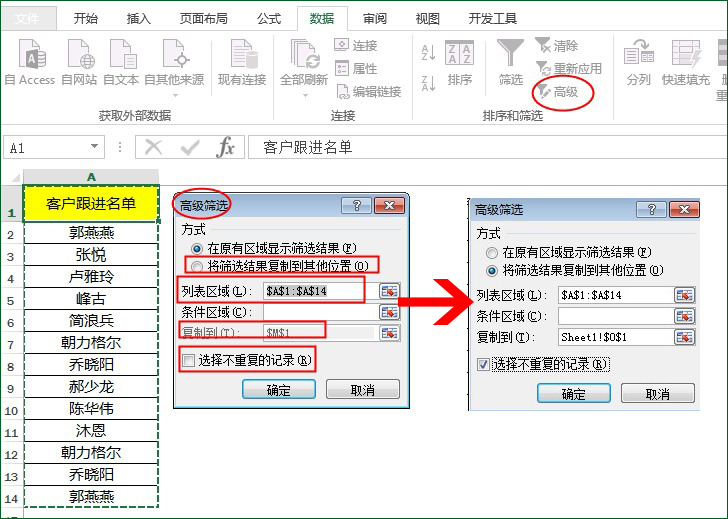
Task: Open the 属性 properties option
Action: click(356, 68)
